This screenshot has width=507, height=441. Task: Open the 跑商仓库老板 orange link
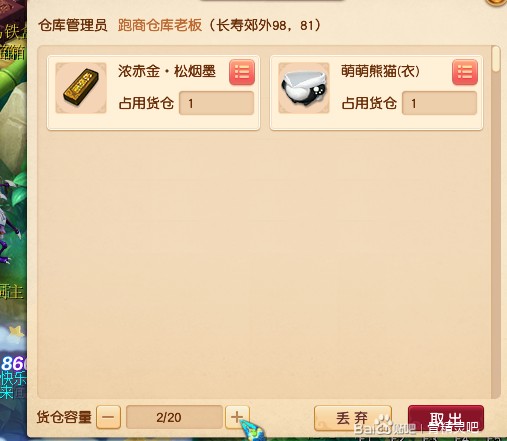[160, 25]
